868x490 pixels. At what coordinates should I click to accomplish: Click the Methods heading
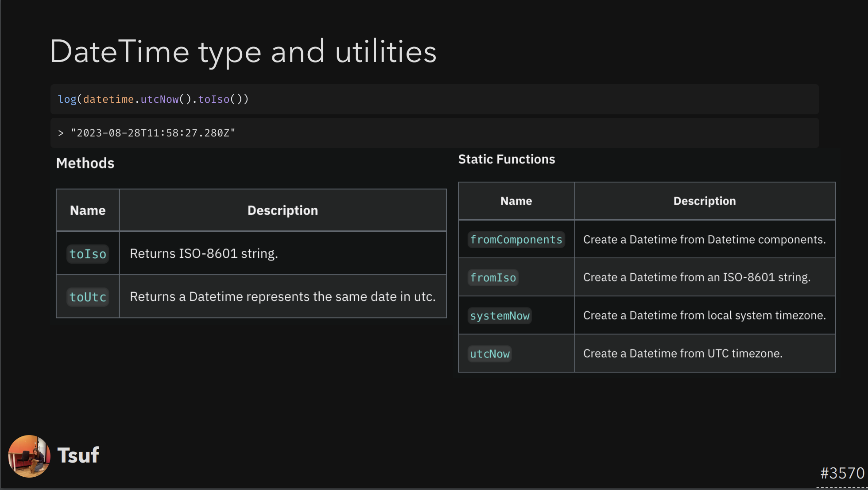tap(85, 163)
